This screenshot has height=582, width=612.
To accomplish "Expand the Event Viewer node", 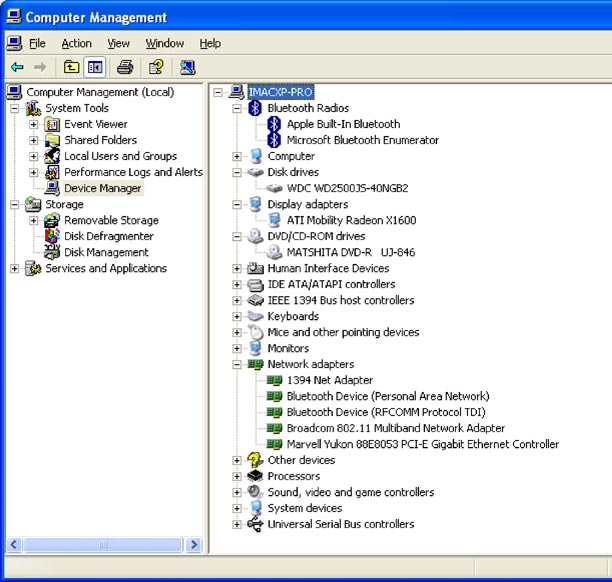I will pyautogui.click(x=34, y=125).
